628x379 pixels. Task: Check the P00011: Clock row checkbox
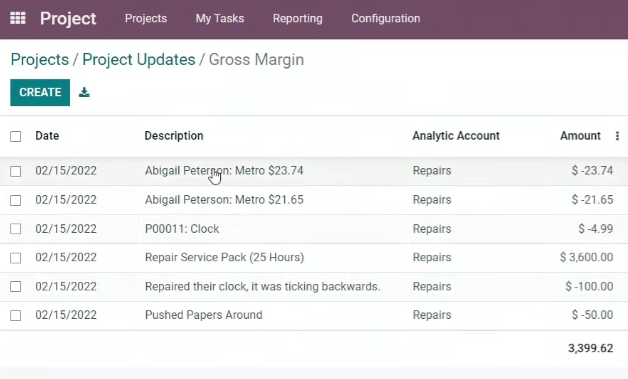coord(16,229)
